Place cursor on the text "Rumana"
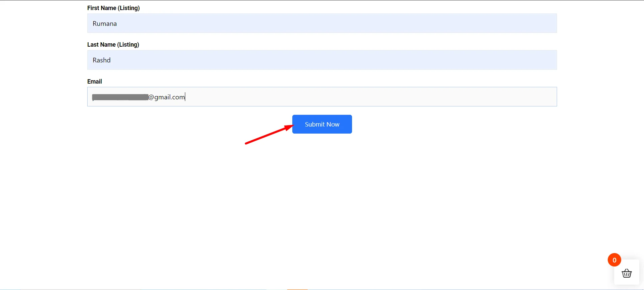Image resolution: width=644 pixels, height=290 pixels. pyautogui.click(x=105, y=23)
